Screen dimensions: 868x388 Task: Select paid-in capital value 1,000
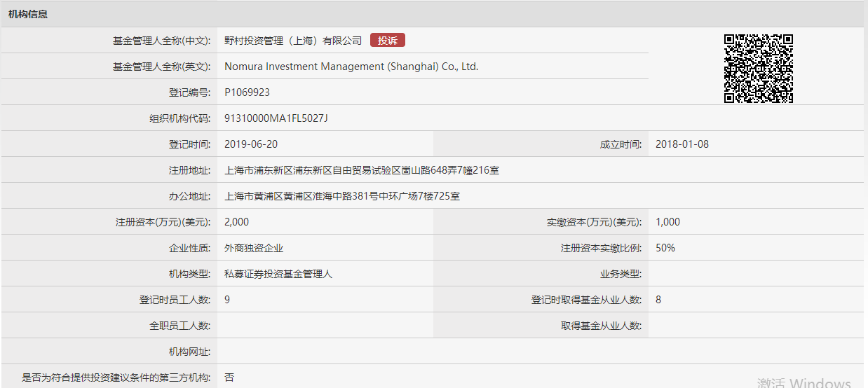(x=667, y=222)
